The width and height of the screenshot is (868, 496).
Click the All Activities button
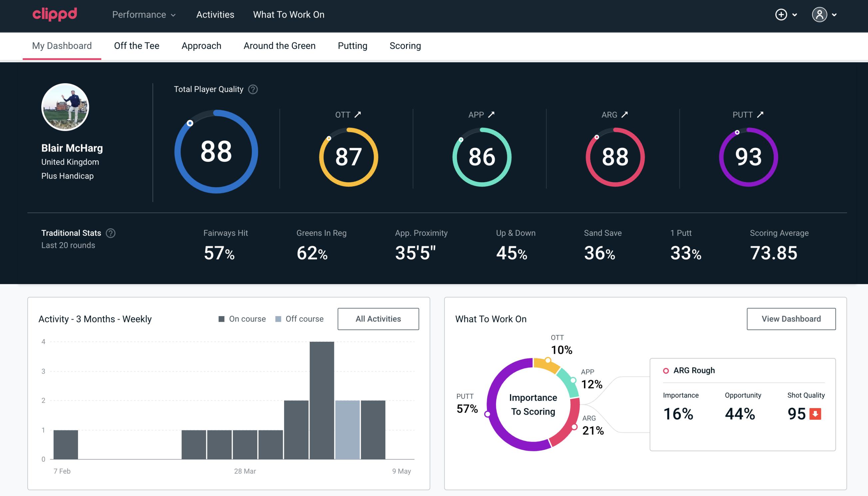pos(379,318)
